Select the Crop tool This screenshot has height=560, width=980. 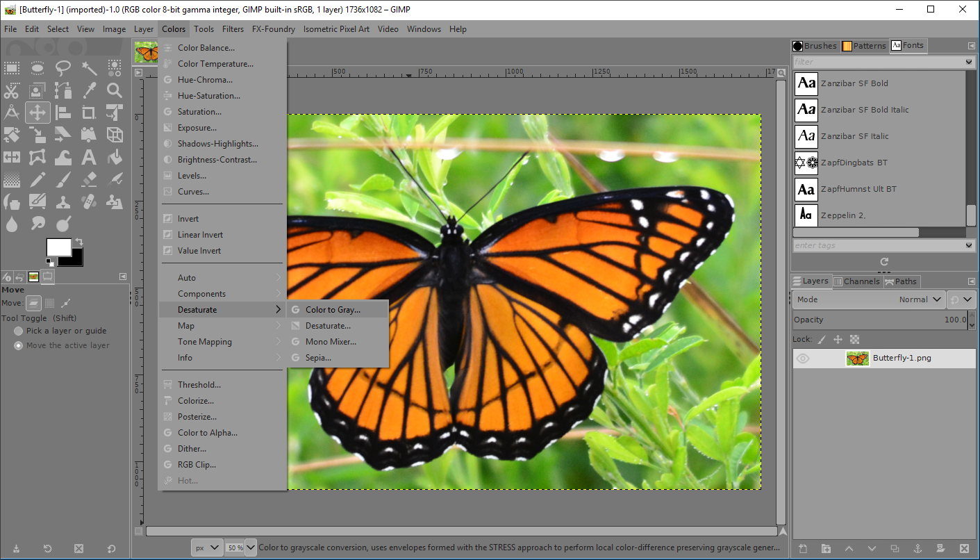88,112
